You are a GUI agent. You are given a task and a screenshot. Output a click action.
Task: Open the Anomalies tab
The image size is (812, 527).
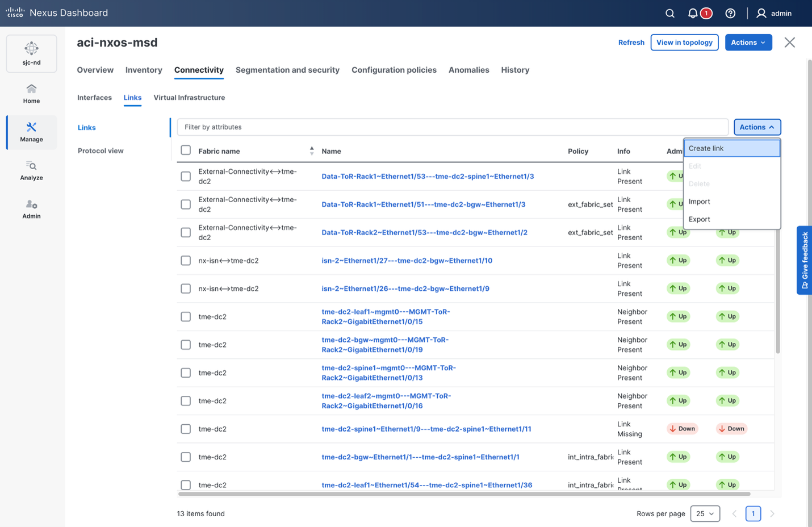[468, 70]
